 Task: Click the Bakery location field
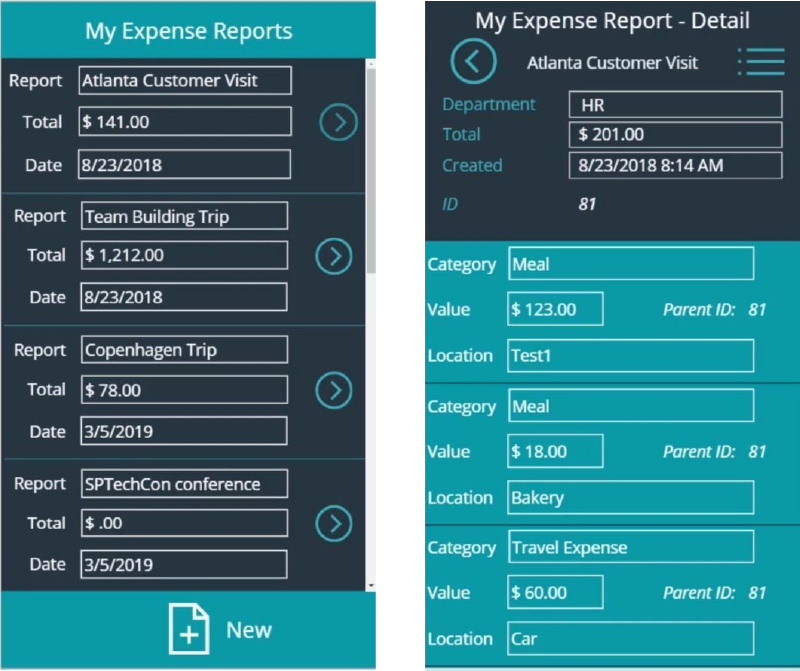click(x=631, y=498)
